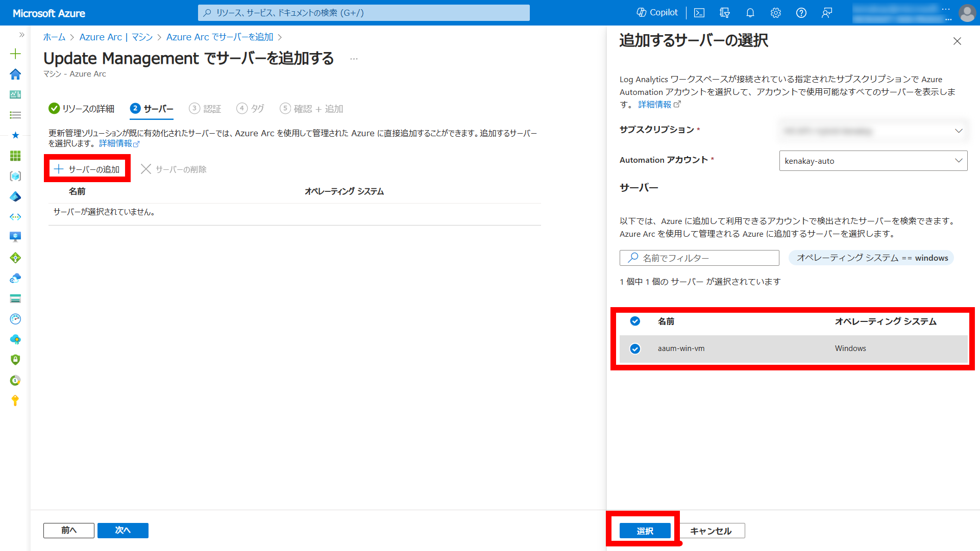Toggle the select-all checkbox in 名前 header
Viewport: 980px width, 551px height.
[635, 321]
